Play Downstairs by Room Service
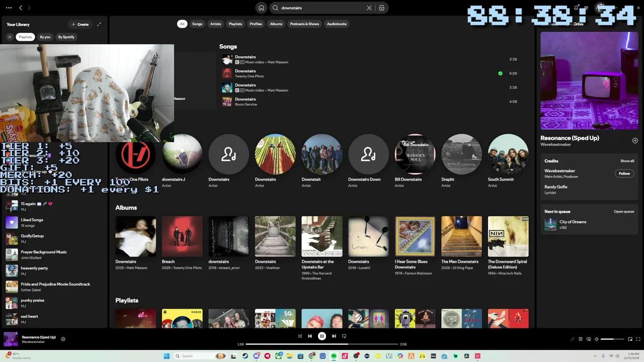The width and height of the screenshot is (644, 362). [370, 102]
